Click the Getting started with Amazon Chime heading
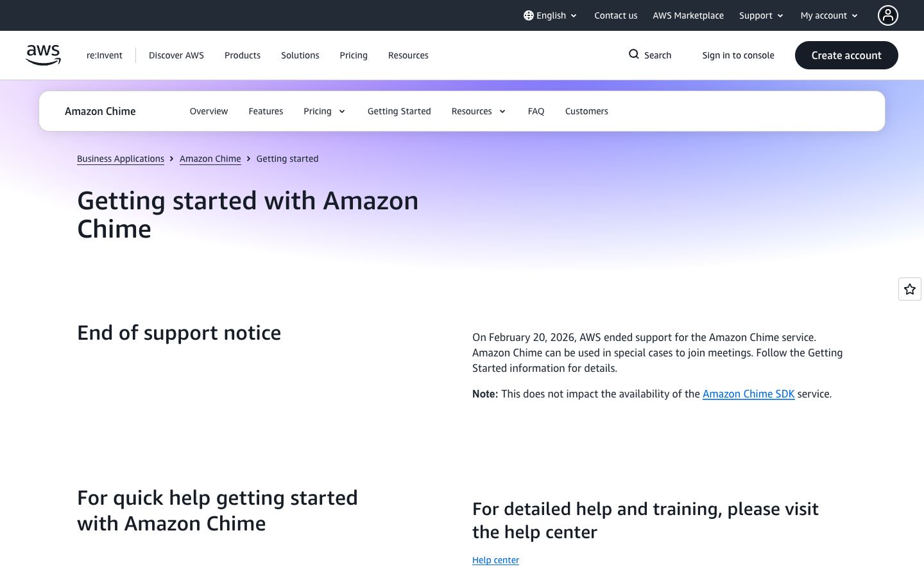The width and height of the screenshot is (924, 578). pos(248,215)
